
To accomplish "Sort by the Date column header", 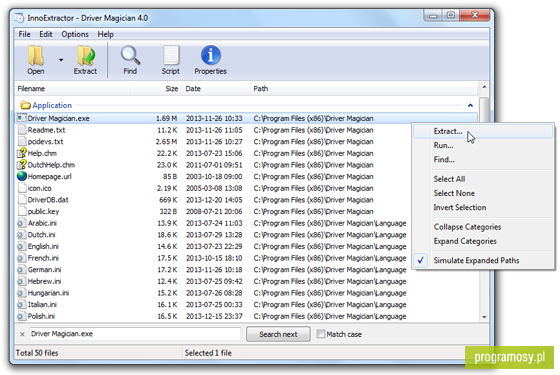I will (215, 89).
